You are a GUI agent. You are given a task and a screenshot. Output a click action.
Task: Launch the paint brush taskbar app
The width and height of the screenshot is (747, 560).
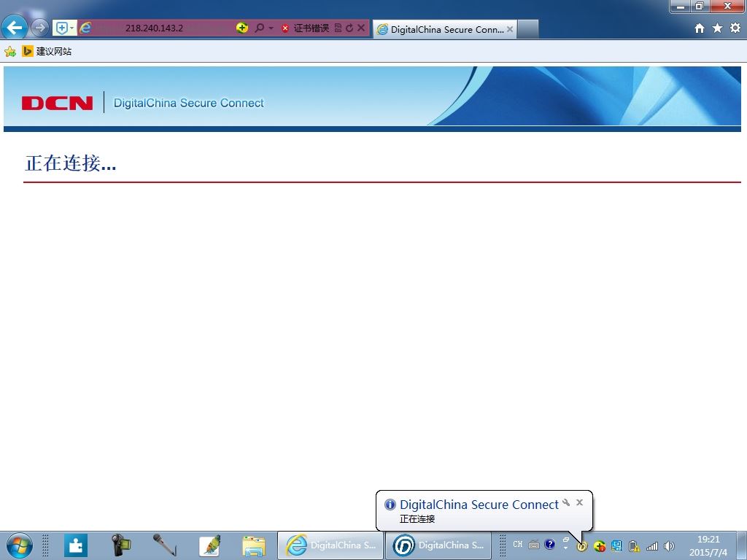[x=210, y=545]
